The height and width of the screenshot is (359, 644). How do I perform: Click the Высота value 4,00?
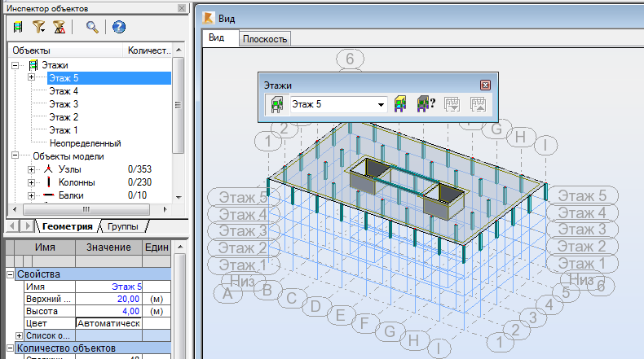coord(108,312)
